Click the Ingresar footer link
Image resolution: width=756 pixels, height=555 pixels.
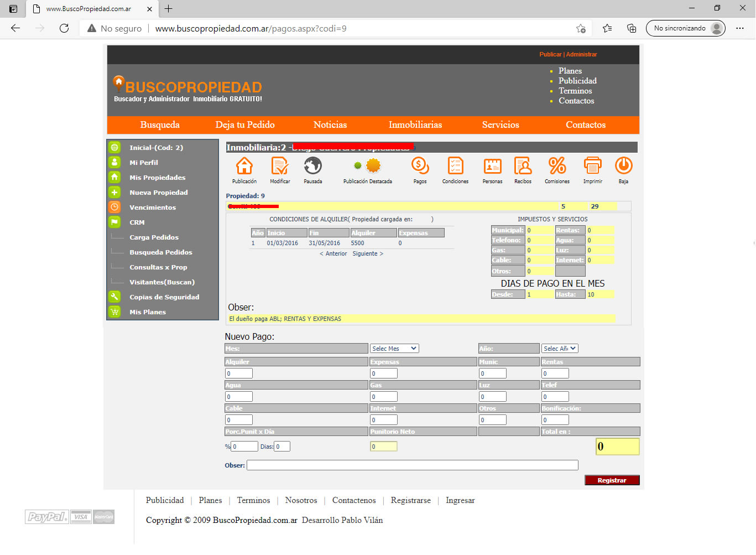[460, 500]
